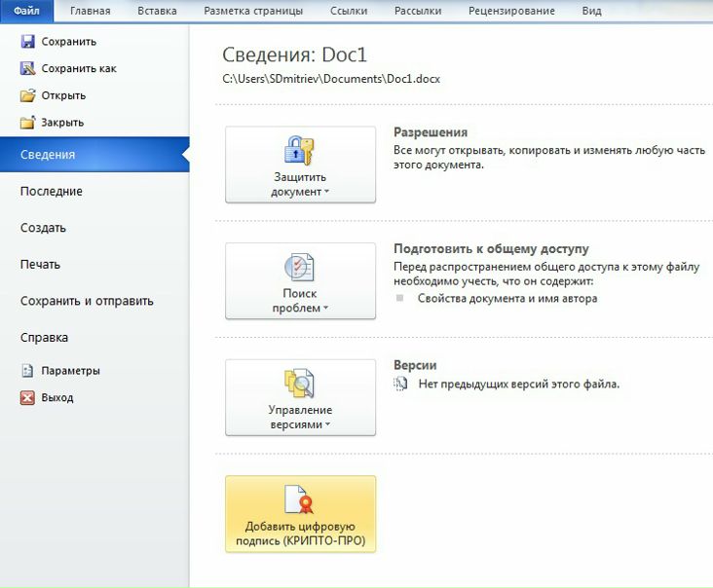Screen dimensions: 713x588
Task: Click the digital signature certificate icon
Action: (300, 499)
